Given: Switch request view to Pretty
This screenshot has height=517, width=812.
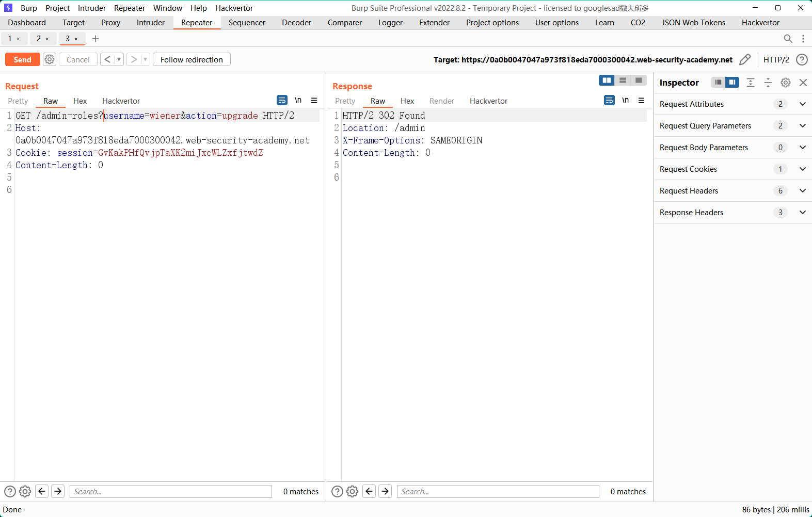Looking at the screenshot, I should pos(18,101).
